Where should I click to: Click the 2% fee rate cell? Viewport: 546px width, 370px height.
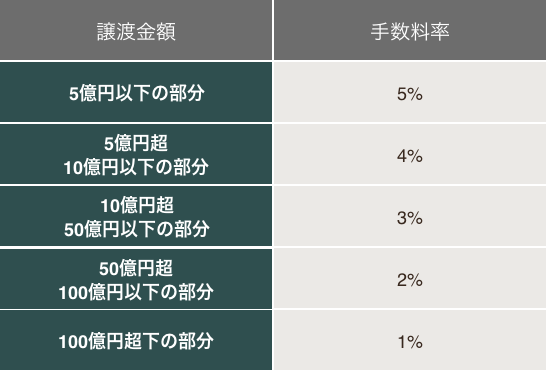tap(410, 278)
